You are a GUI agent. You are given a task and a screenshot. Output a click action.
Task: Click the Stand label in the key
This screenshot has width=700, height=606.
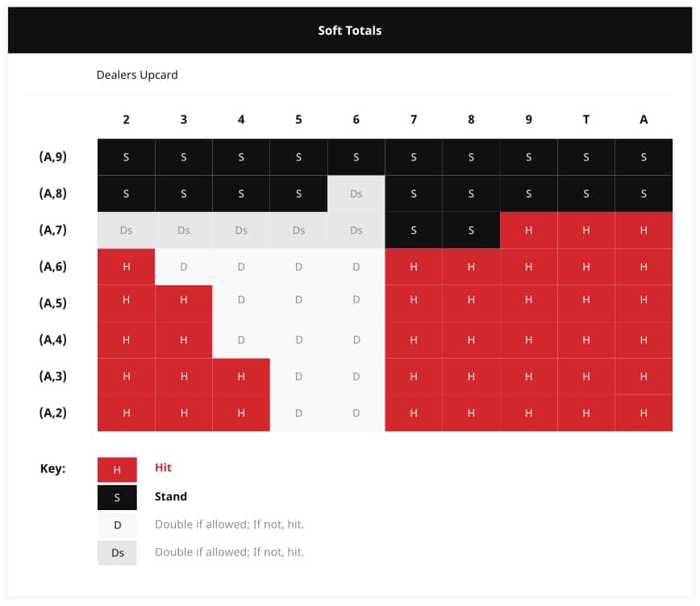coord(170,496)
